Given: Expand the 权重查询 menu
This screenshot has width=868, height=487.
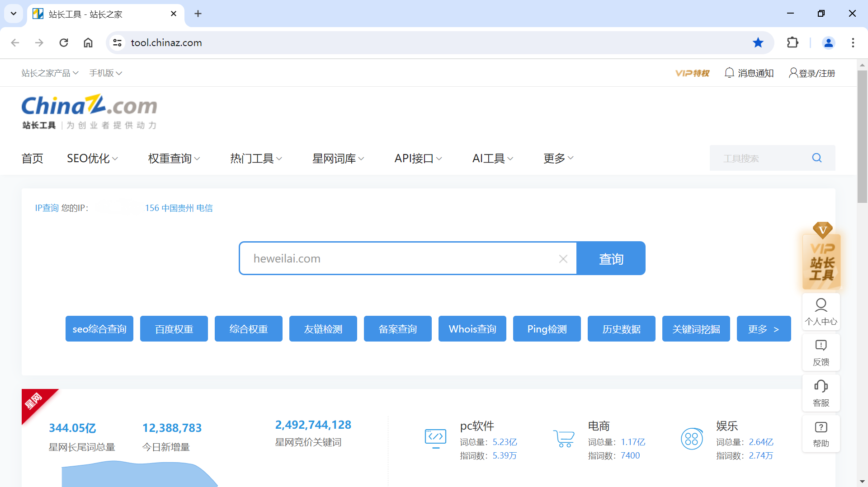Looking at the screenshot, I should click(x=174, y=158).
